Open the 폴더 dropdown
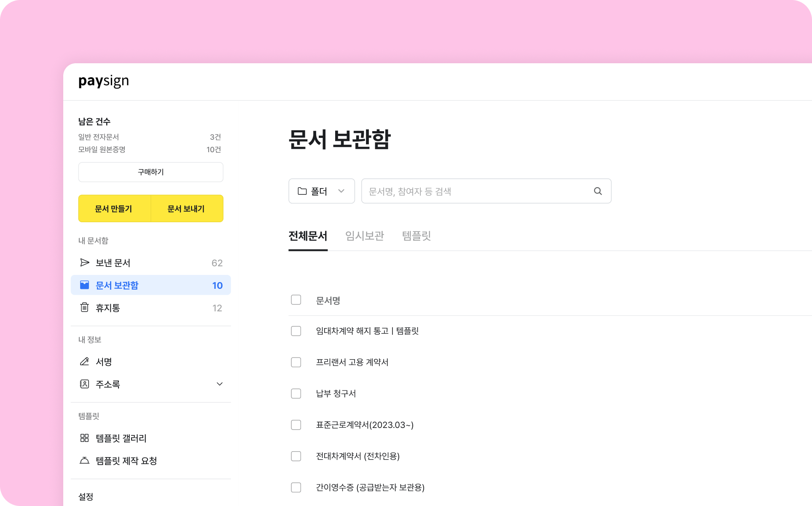Viewport: 812px width, 506px height. (x=321, y=191)
